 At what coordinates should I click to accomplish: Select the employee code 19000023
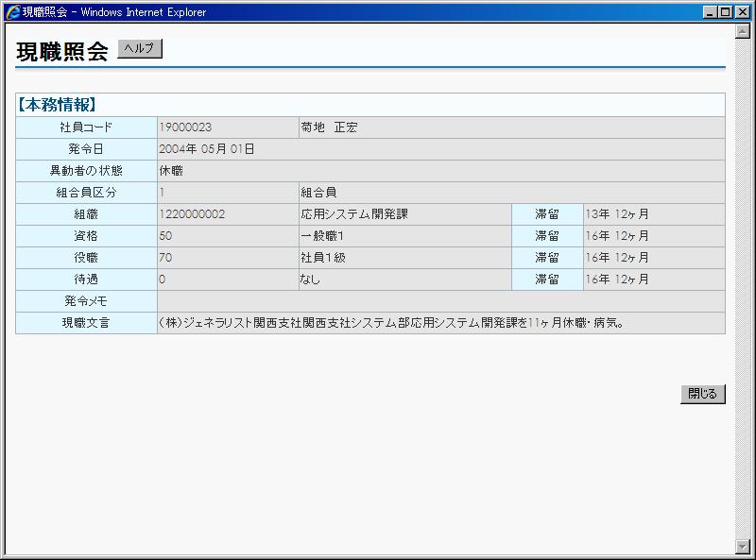point(185,127)
